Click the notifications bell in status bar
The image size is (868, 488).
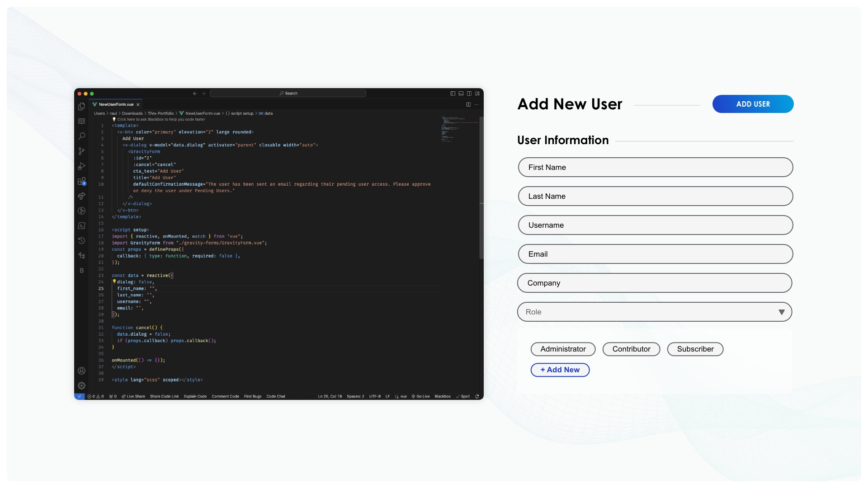[x=477, y=396]
